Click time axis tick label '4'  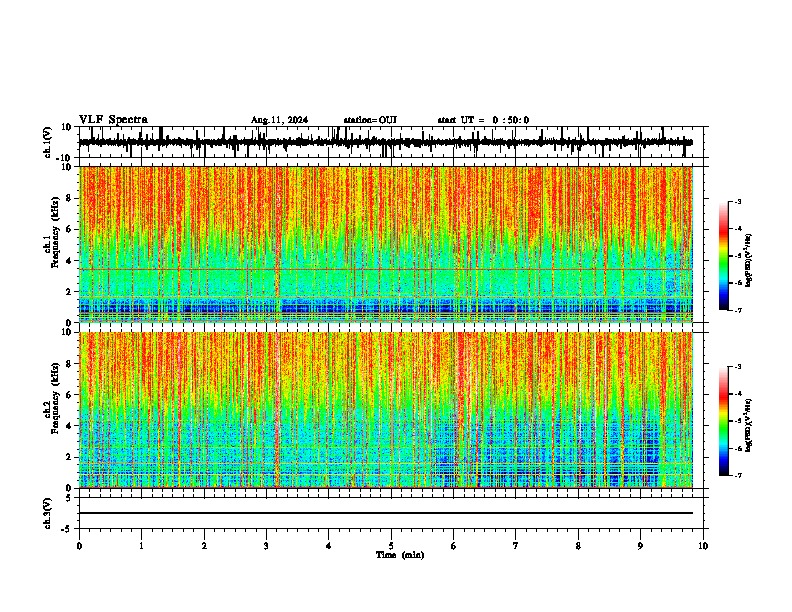pos(329,546)
